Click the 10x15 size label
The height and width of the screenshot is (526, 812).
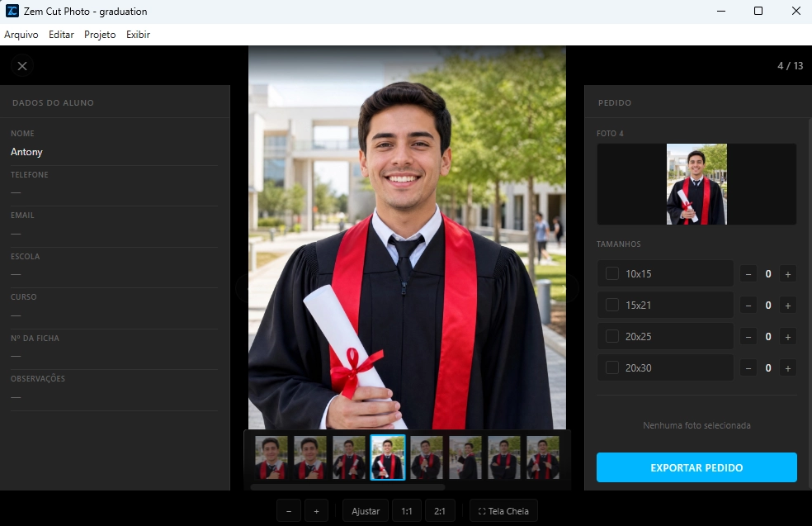point(639,273)
